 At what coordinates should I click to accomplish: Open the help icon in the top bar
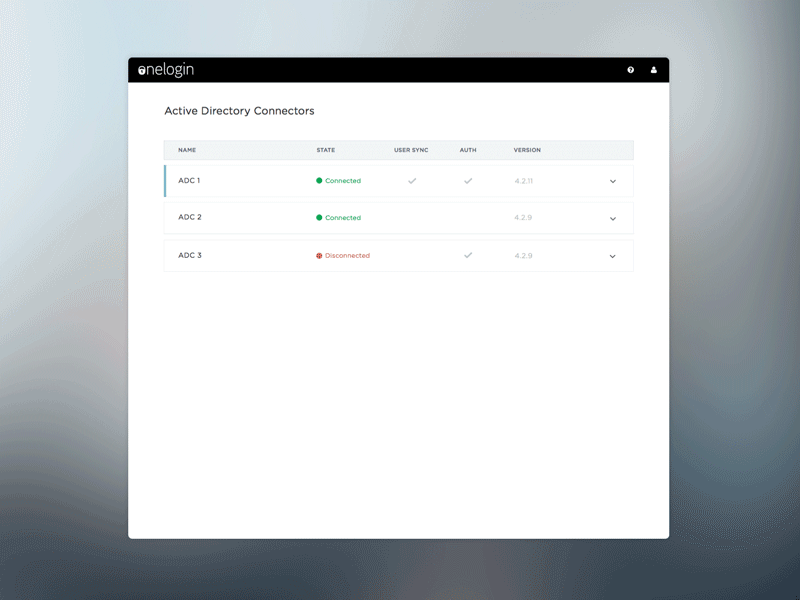[x=630, y=70]
